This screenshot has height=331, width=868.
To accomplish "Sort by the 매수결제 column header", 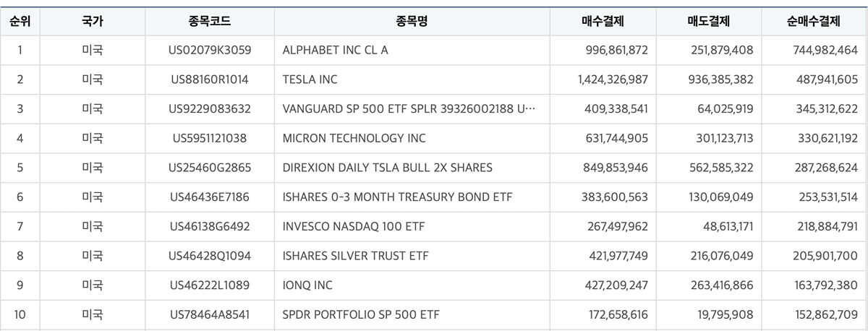I will click(603, 21).
